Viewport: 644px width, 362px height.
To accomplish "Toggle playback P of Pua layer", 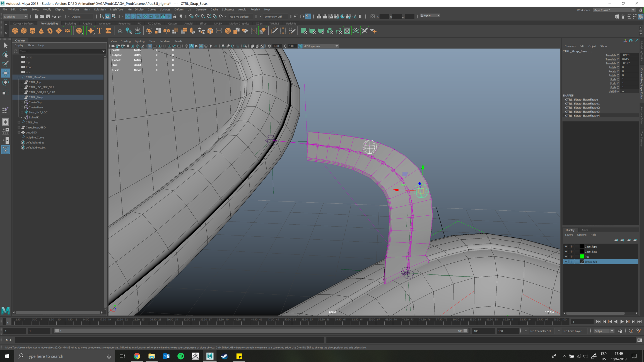I will 571,256.
